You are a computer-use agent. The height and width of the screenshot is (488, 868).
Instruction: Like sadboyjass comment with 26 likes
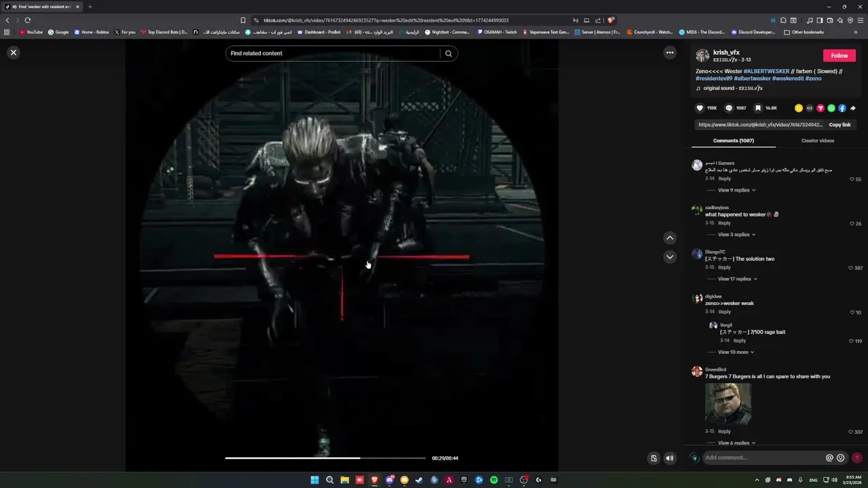[852, 224]
